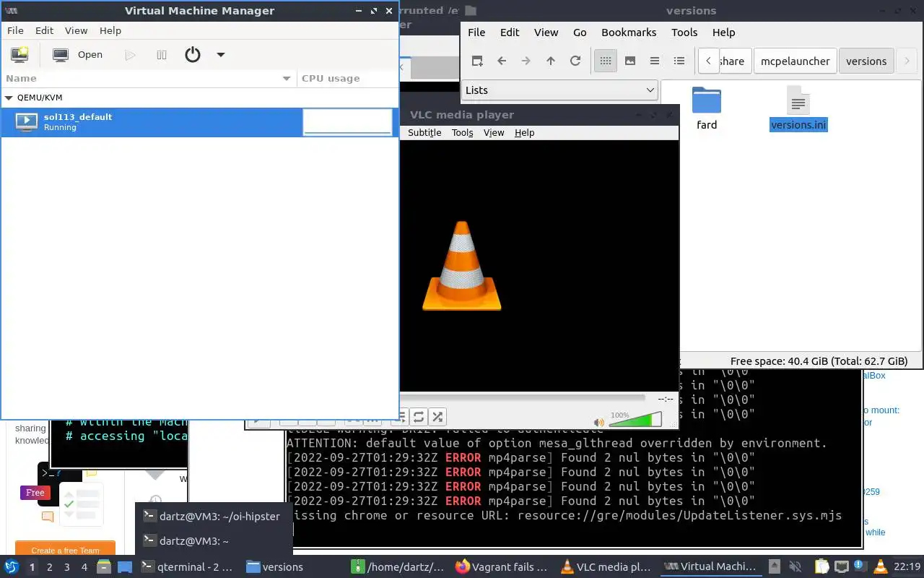Toggle shuffle mode in VLC

pyautogui.click(x=437, y=417)
